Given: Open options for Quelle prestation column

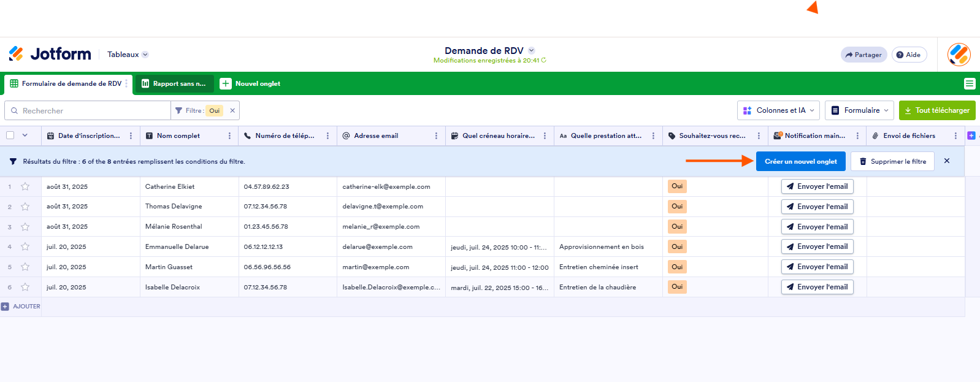Looking at the screenshot, I should point(653,136).
